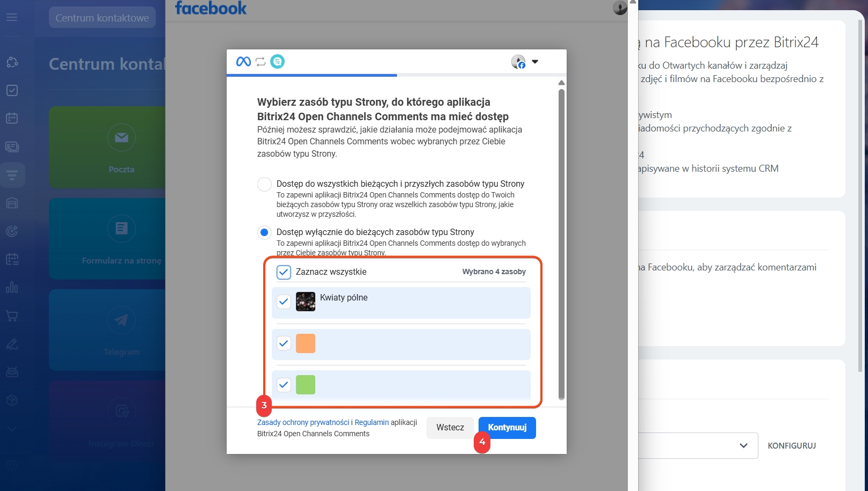Click the swap arrows icon in dialog header
Viewport: 868px width, 491px height.
point(261,62)
